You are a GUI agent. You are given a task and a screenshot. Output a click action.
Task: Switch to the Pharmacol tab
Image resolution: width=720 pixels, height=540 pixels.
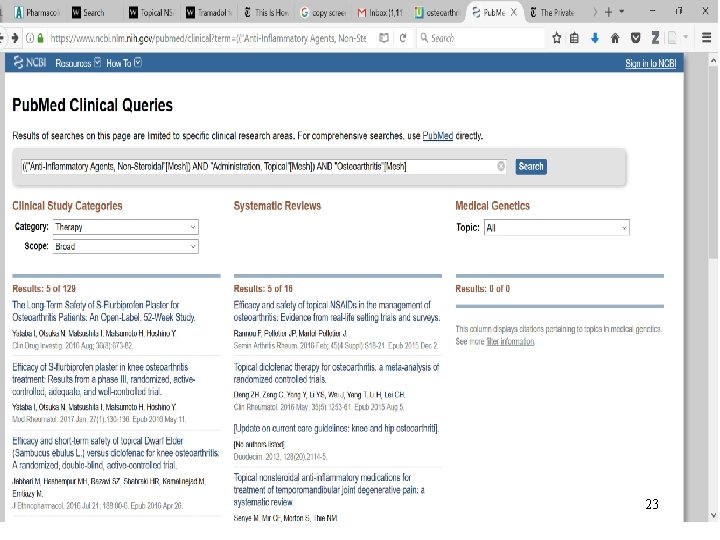[x=37, y=12]
